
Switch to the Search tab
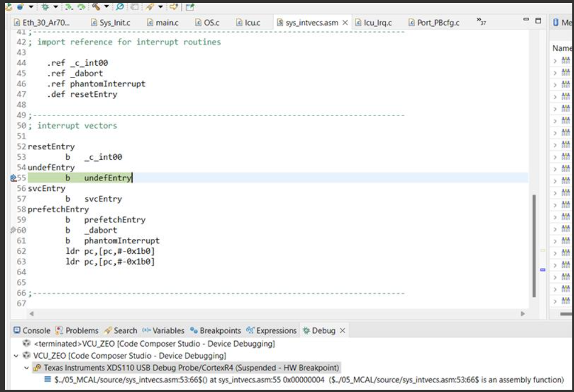[x=120, y=331]
